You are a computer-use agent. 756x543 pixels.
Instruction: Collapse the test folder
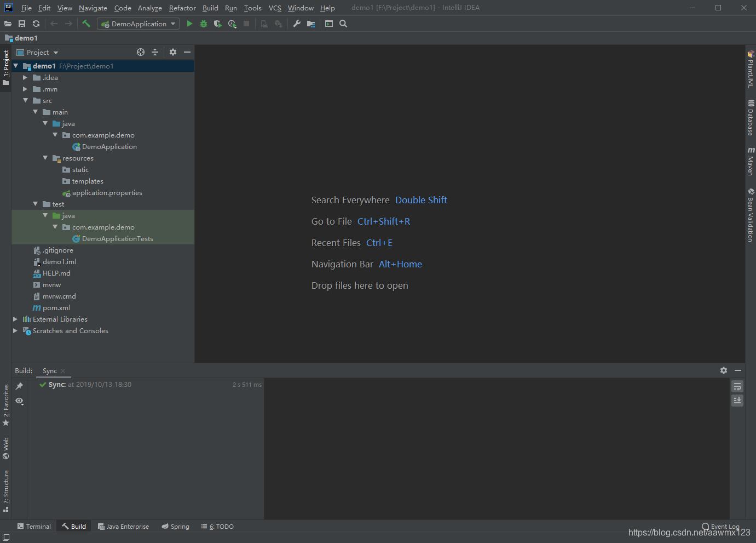(x=36, y=204)
